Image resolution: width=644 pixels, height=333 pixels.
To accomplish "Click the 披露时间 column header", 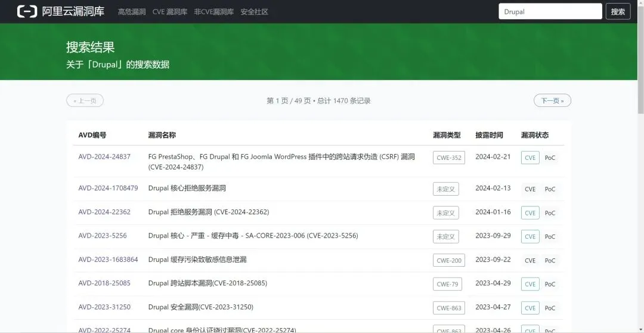I will 489,135.
